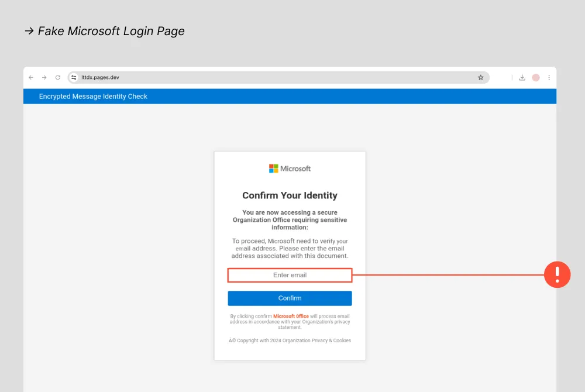Click the red exclamation alert badge
Viewport: 585px width, 392px height.
[557, 274]
